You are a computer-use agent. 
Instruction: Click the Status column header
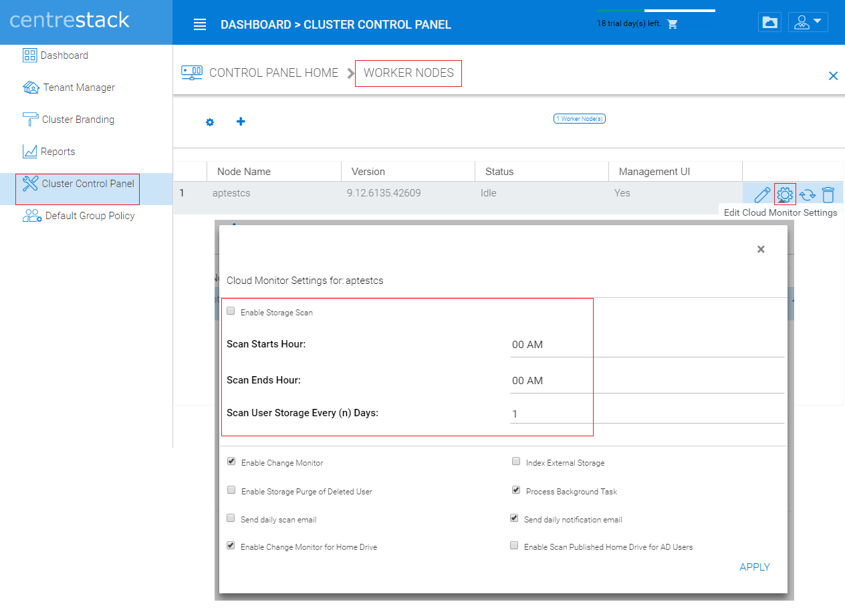pos(499,172)
